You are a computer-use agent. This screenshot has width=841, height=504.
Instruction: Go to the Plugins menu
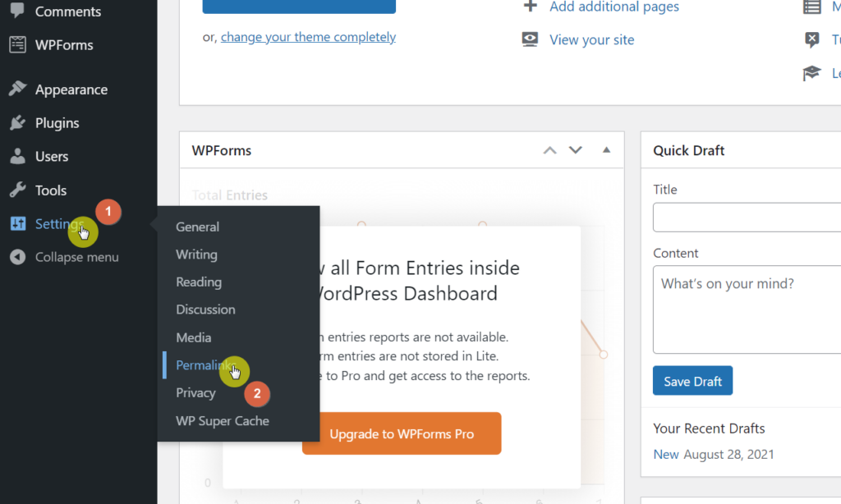[57, 123]
